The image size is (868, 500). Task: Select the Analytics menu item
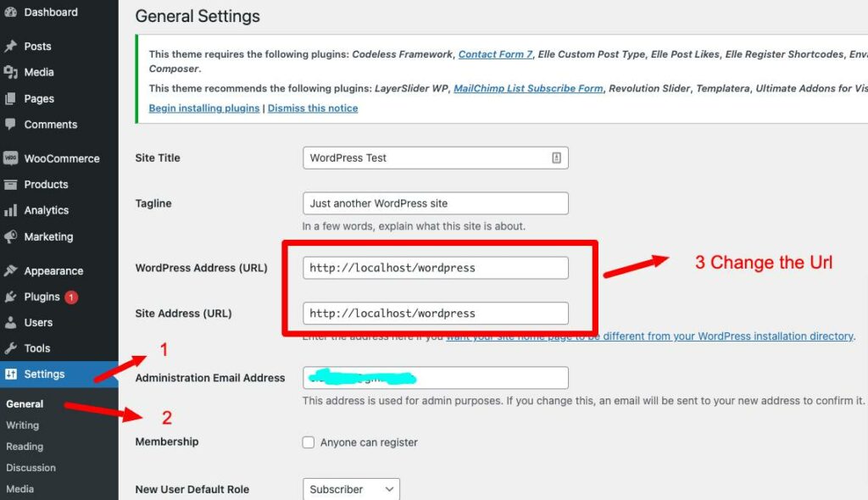coord(47,210)
